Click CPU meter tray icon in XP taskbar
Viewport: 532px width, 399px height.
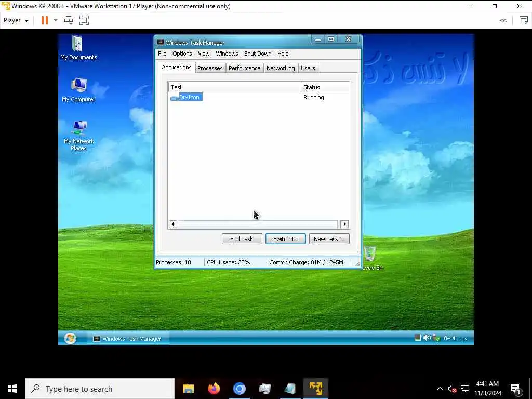418,338
